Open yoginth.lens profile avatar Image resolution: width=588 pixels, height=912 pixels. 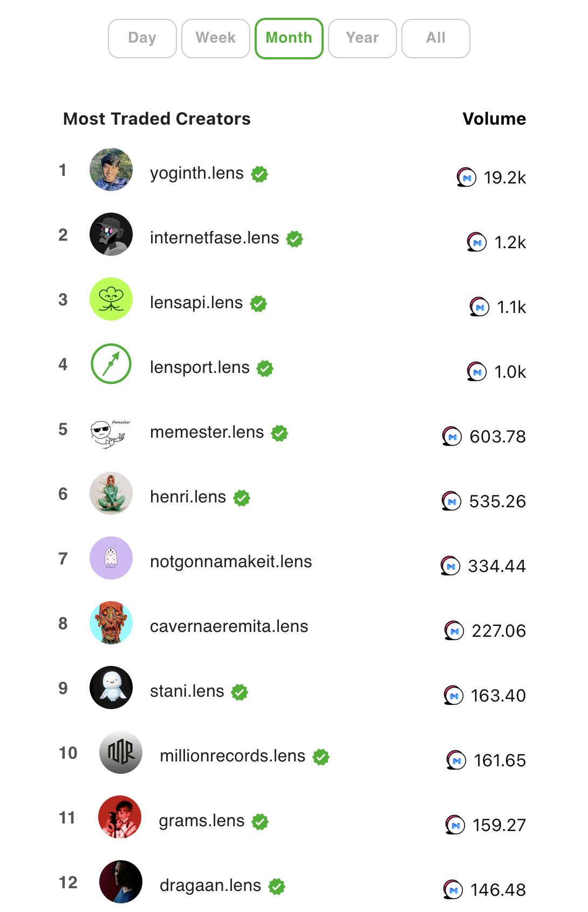click(111, 169)
